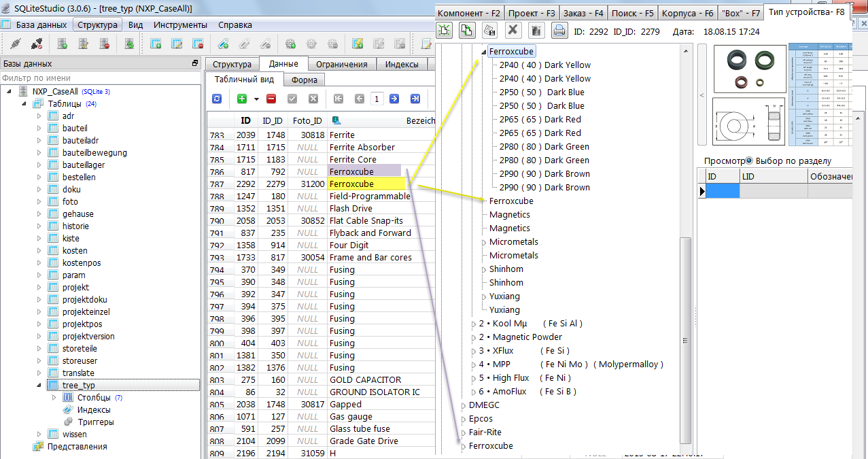Collapse the Таблицы tree node
The height and width of the screenshot is (459, 868).
click(25, 103)
